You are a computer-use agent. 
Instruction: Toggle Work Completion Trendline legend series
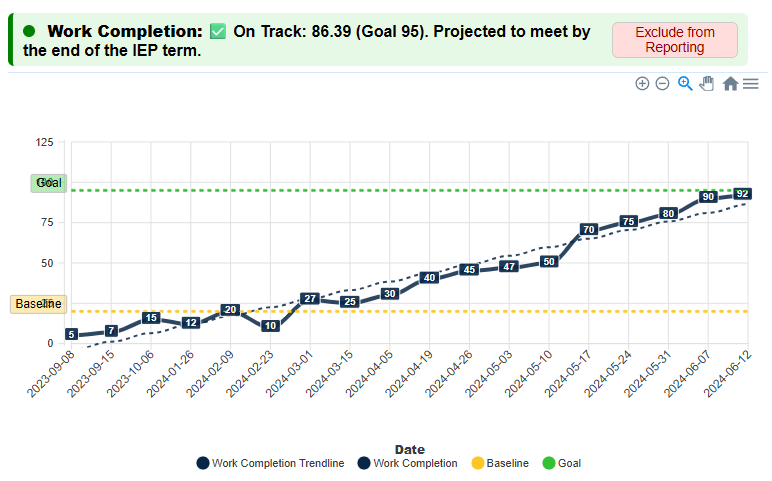[x=270, y=463]
